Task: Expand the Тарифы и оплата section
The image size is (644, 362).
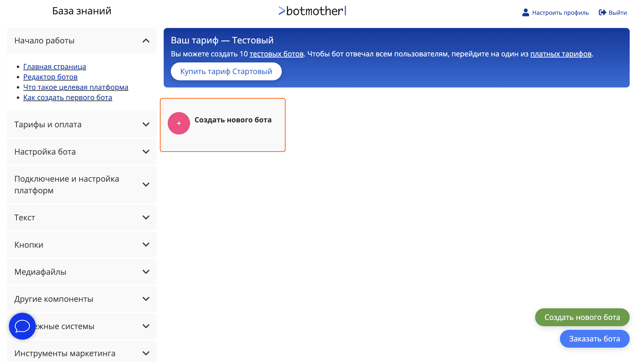Action: [146, 124]
